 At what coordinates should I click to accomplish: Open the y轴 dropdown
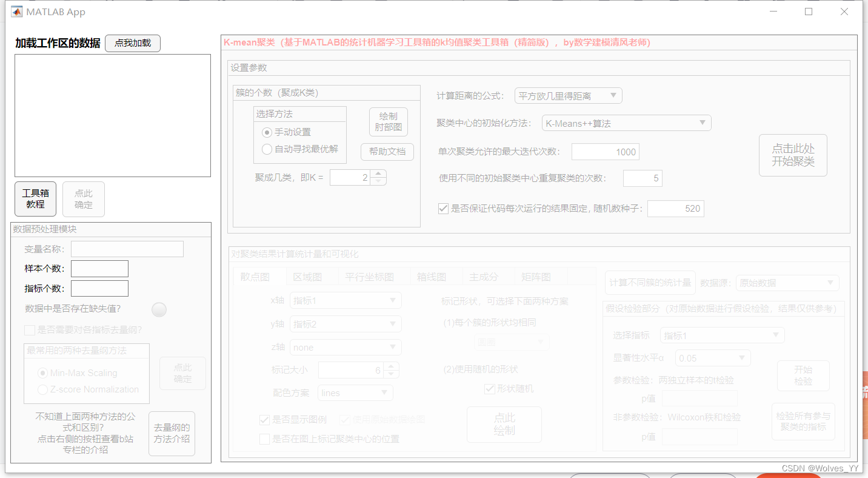pyautogui.click(x=346, y=324)
